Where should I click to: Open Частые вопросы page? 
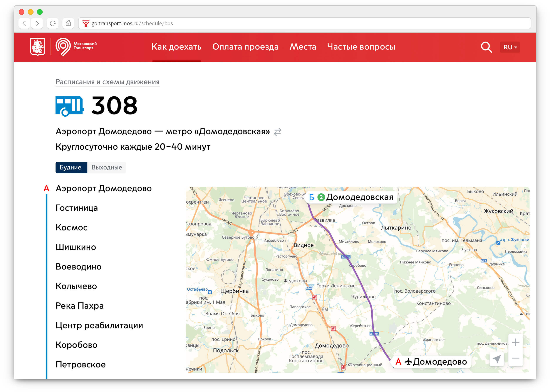[x=361, y=47]
